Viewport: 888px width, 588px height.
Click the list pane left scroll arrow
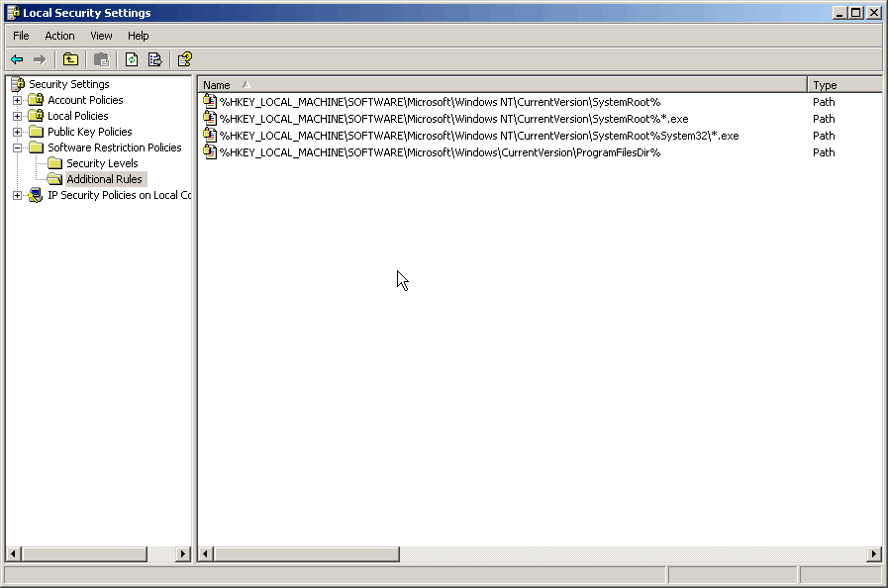[x=206, y=554]
